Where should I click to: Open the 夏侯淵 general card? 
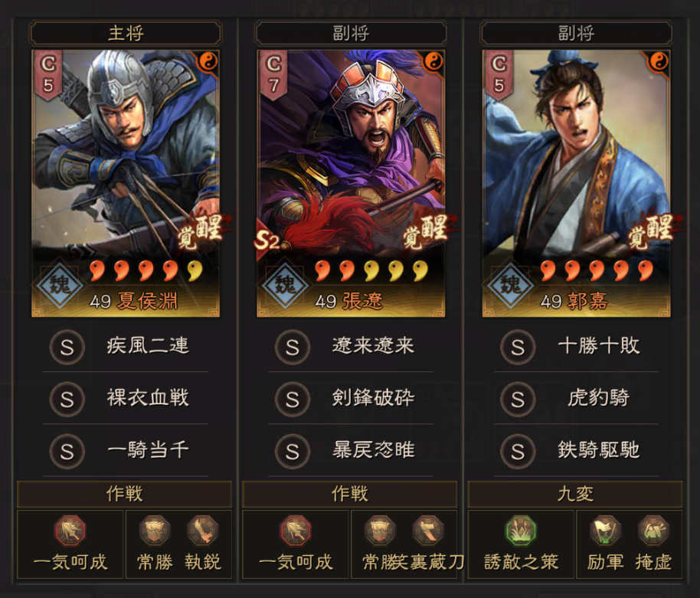[x=126, y=184]
